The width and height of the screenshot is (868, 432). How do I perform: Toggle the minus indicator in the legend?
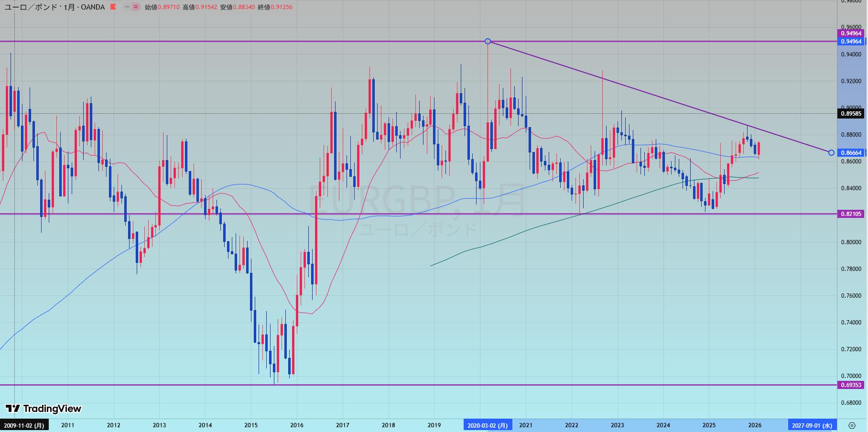pos(127,7)
